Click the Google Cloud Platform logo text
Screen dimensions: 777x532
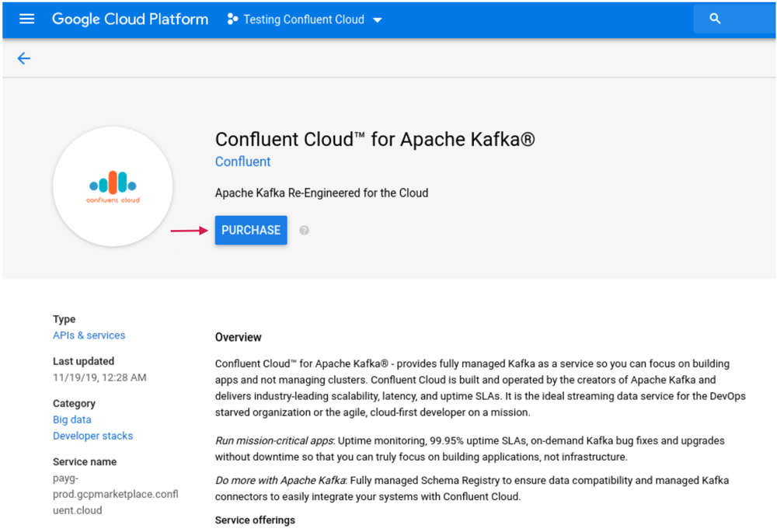tap(130, 19)
